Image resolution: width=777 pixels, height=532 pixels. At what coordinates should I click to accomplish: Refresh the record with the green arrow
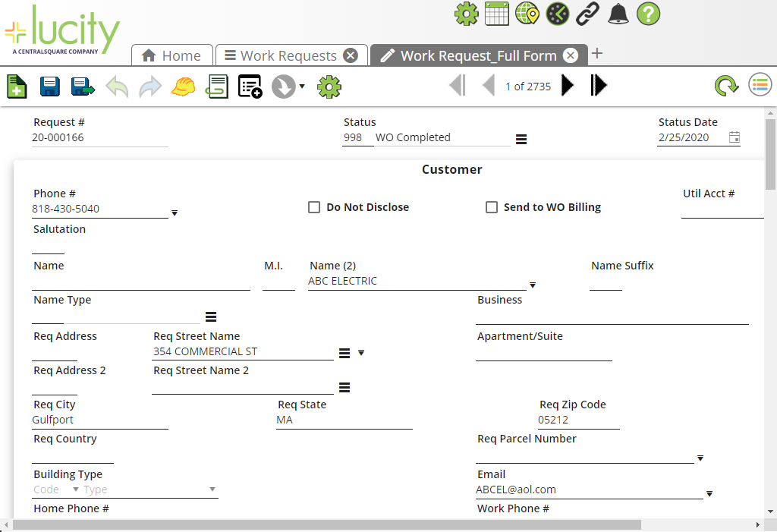[x=726, y=86]
